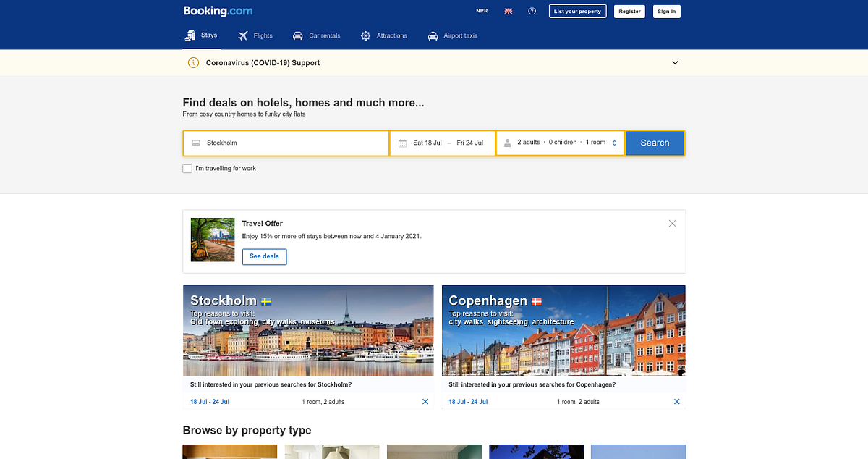Open the rooms and guests selector
The height and width of the screenshot is (459, 868).
(x=561, y=142)
